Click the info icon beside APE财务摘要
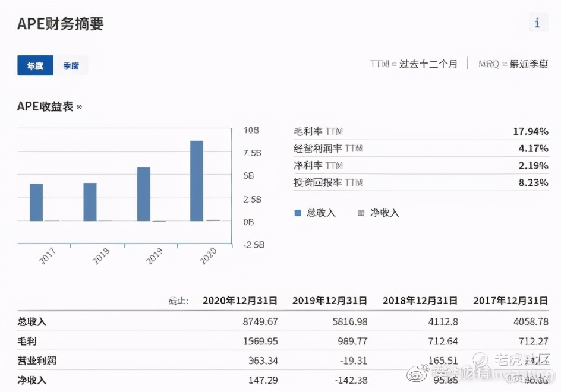This screenshot has width=561, height=392. tap(538, 23)
